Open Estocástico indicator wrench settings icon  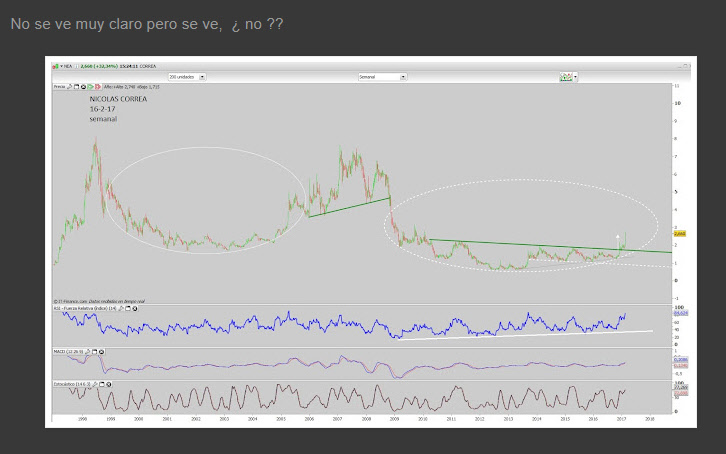(95, 384)
